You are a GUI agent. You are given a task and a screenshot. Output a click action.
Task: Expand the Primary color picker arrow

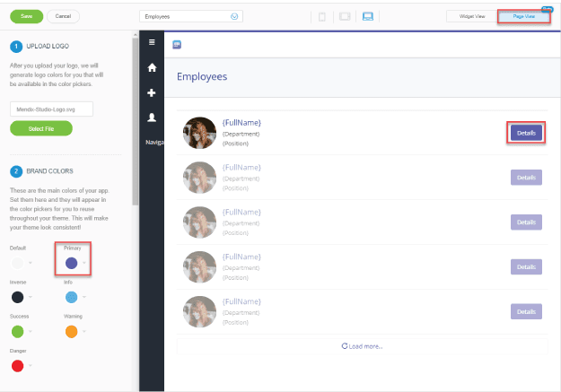(x=85, y=263)
